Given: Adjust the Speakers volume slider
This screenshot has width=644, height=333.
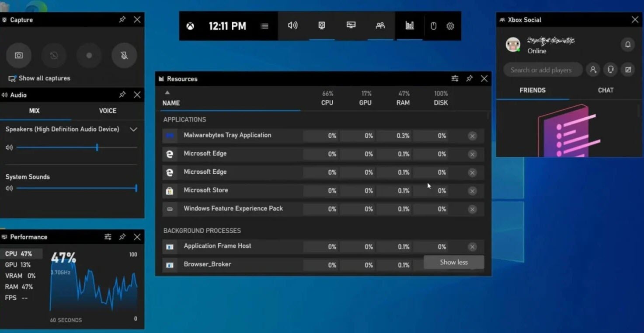Looking at the screenshot, I should coord(77,147).
